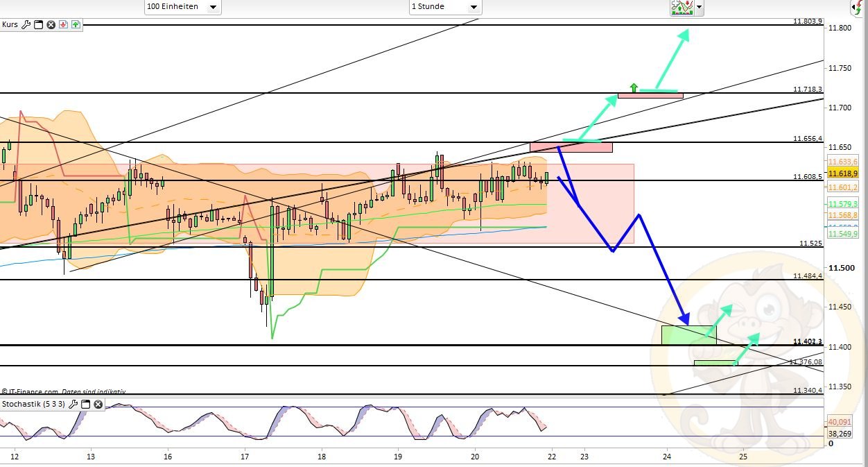The width and height of the screenshot is (868, 467).
Task: Click the 11.376,08 level label
Action: [806, 362]
